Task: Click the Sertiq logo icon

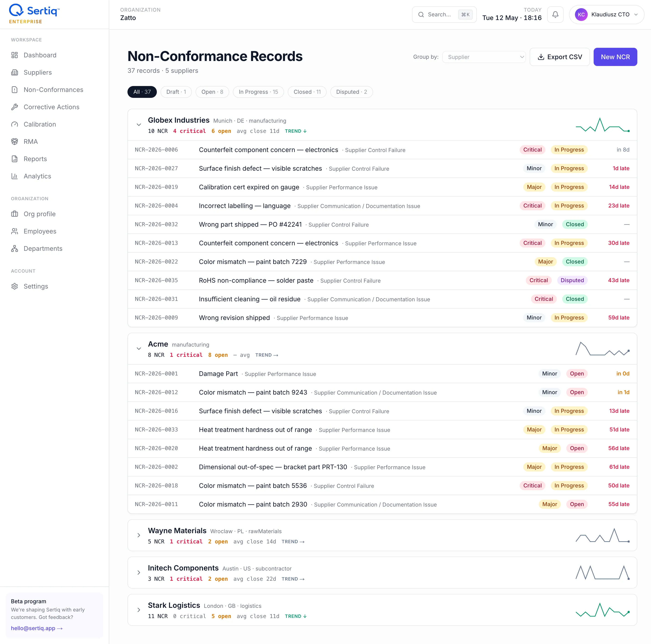Action: pos(16,10)
